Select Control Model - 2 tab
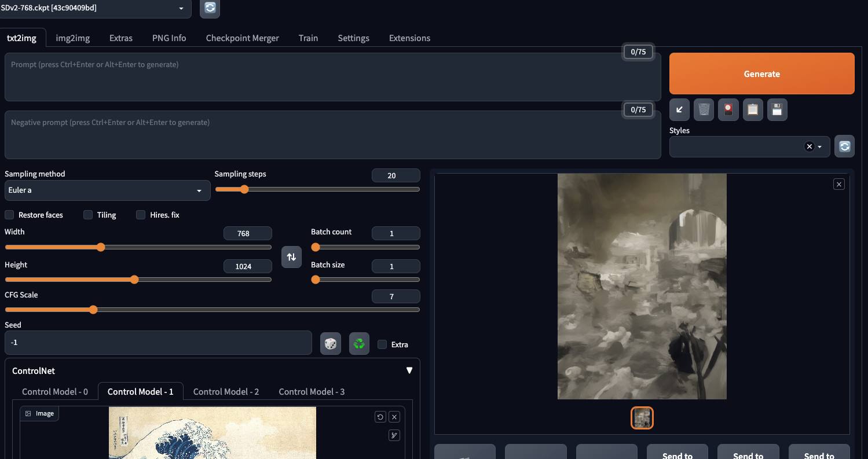The width and height of the screenshot is (868, 459). pos(226,391)
